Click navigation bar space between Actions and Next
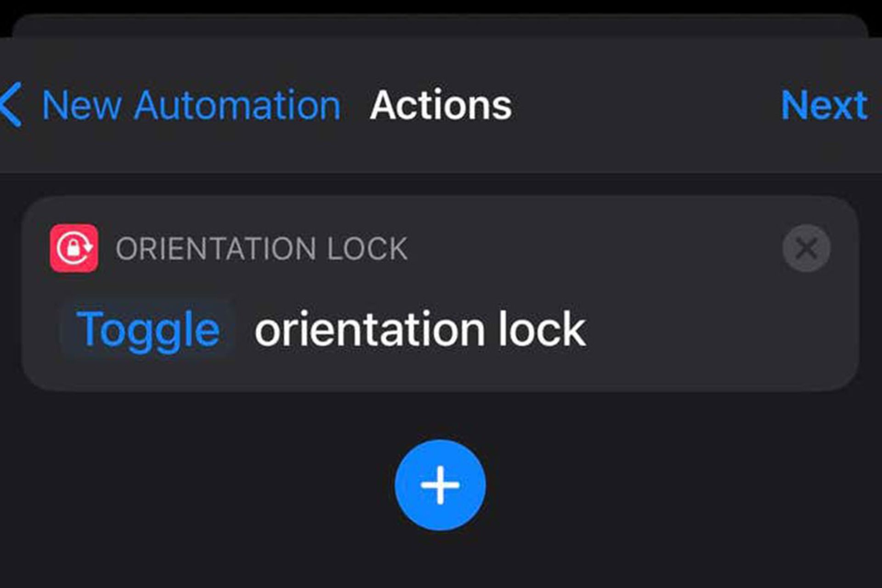 pos(643,106)
